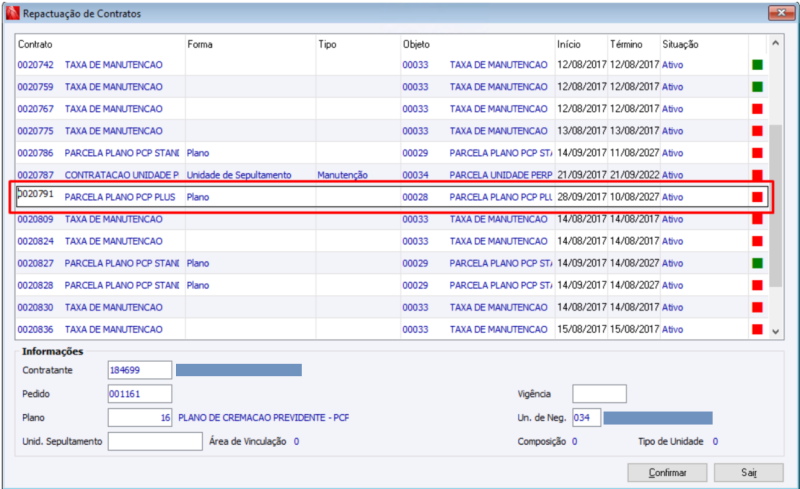Click red status square of contract 0020791
The height and width of the screenshot is (489, 800).
[x=757, y=197]
